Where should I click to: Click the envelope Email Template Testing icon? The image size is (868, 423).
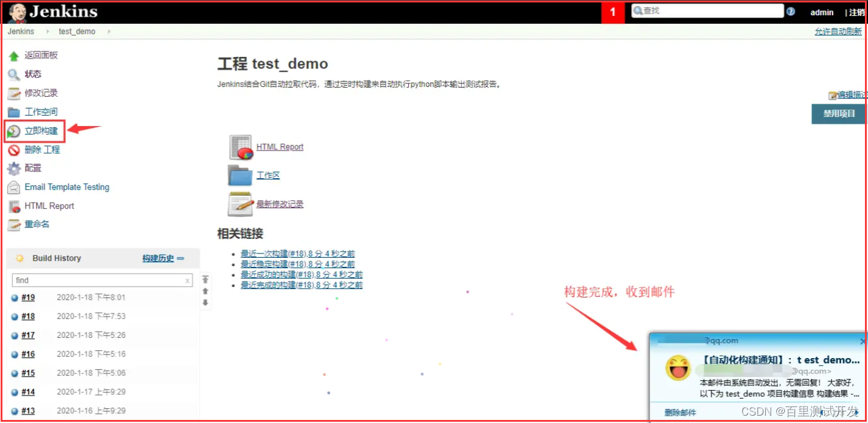coord(13,187)
